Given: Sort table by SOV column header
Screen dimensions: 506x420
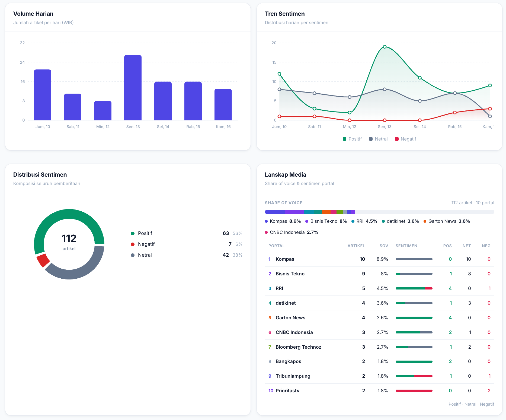Looking at the screenshot, I should (384, 246).
